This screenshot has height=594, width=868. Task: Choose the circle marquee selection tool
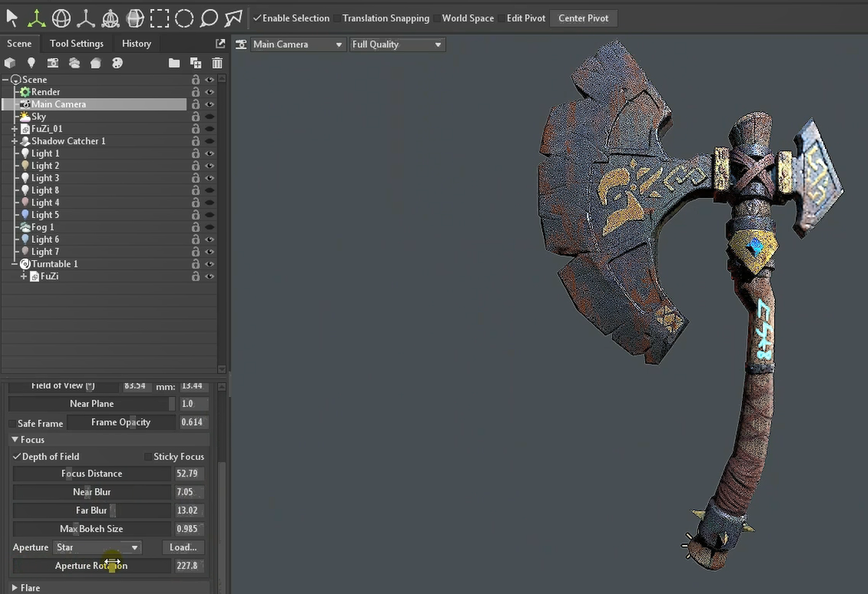[x=184, y=18]
